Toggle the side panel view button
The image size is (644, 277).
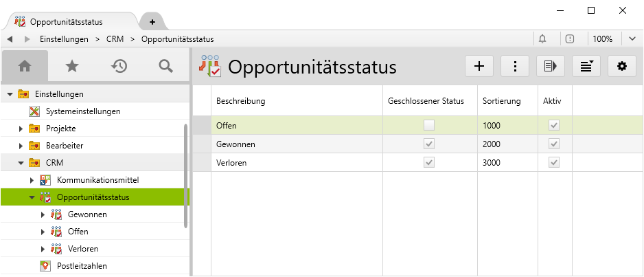tap(550, 66)
